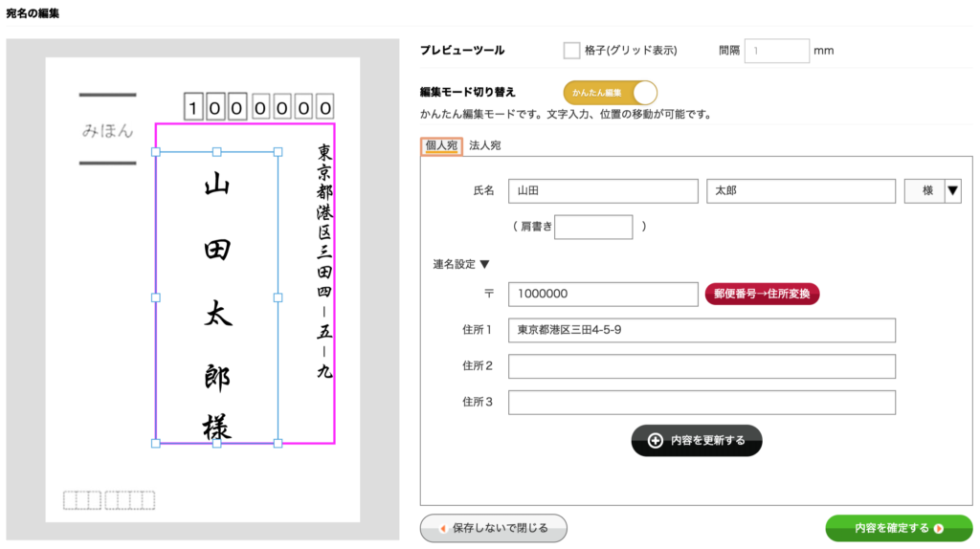980x549 pixels.
Task: Click the 肩書き input field
Action: click(593, 227)
